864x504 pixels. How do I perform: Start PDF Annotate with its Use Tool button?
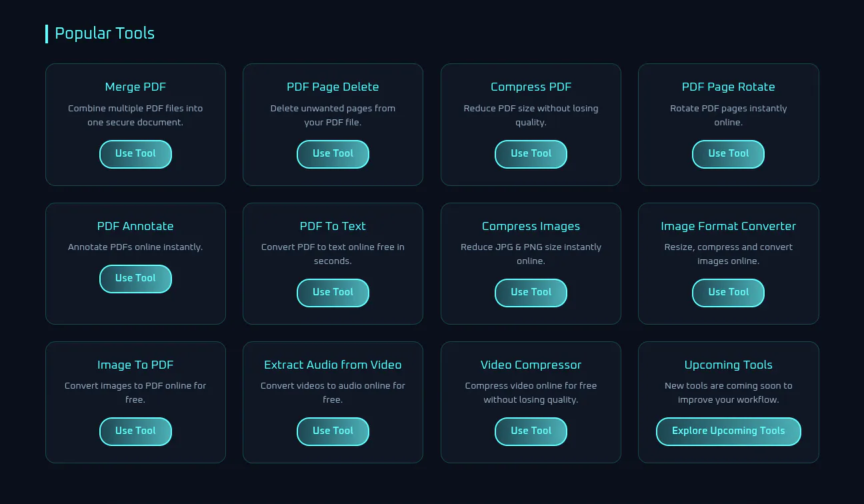click(x=135, y=279)
